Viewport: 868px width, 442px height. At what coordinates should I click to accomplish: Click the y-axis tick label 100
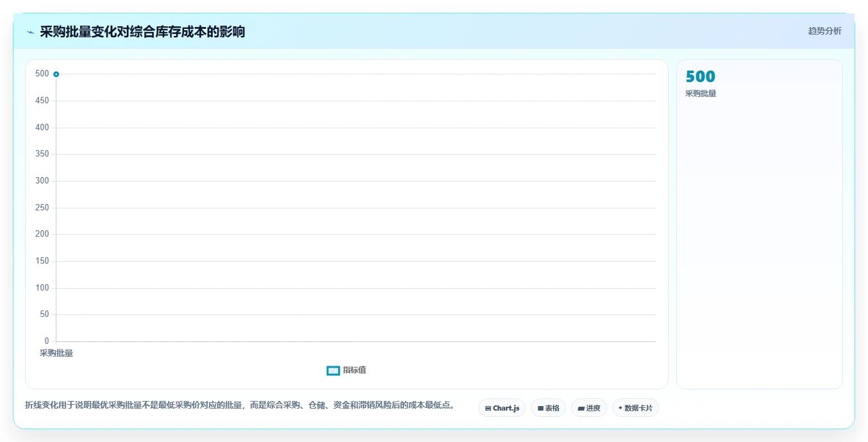pos(42,288)
